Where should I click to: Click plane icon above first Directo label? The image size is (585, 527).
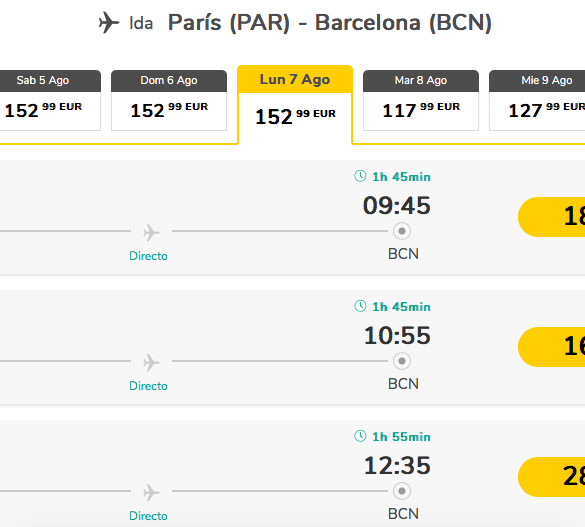(x=151, y=232)
